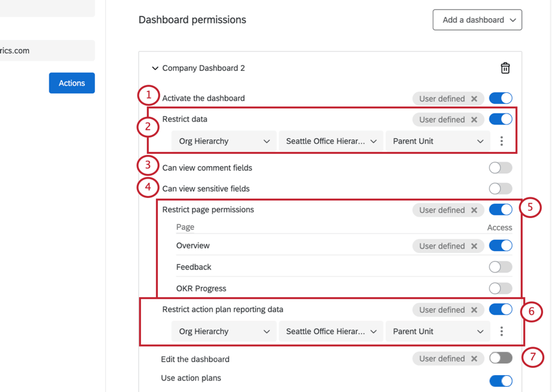Turn on Can view sensitive fields
Screen dimensions: 552x392
(x=501, y=188)
